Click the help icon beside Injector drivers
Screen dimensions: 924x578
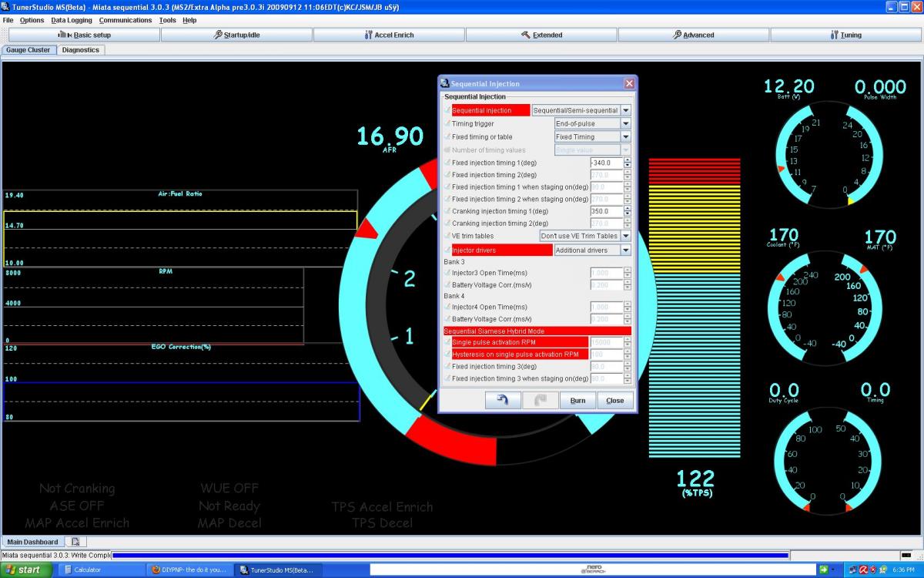(x=447, y=250)
